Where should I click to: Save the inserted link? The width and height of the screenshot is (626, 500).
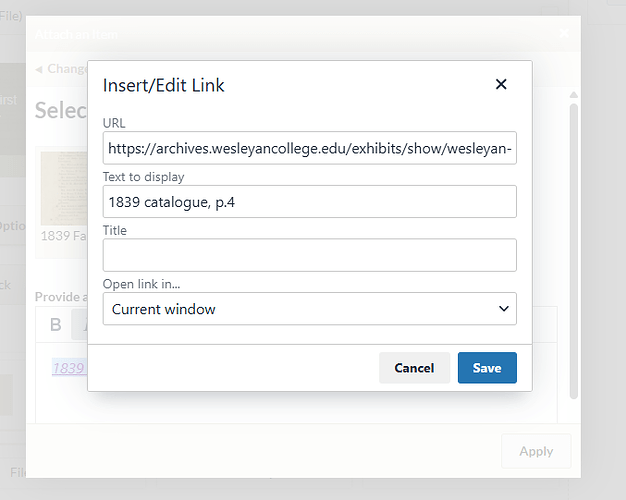487,368
